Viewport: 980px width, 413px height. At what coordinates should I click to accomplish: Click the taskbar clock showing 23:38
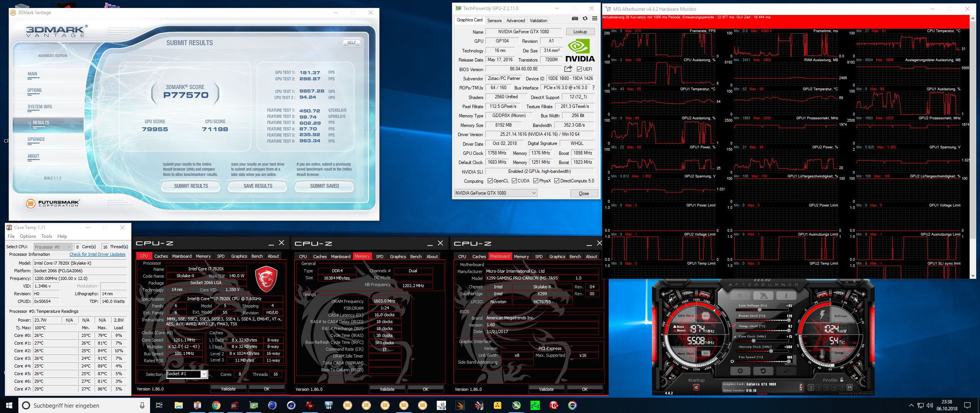(x=947, y=405)
